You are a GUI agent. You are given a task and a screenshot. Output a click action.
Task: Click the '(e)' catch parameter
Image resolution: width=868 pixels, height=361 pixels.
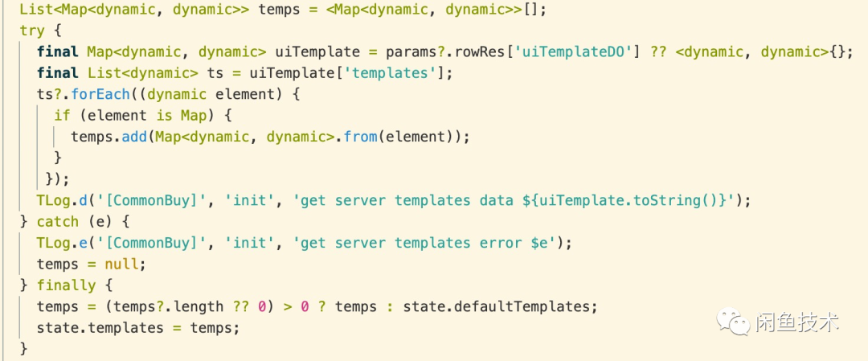click(x=100, y=222)
